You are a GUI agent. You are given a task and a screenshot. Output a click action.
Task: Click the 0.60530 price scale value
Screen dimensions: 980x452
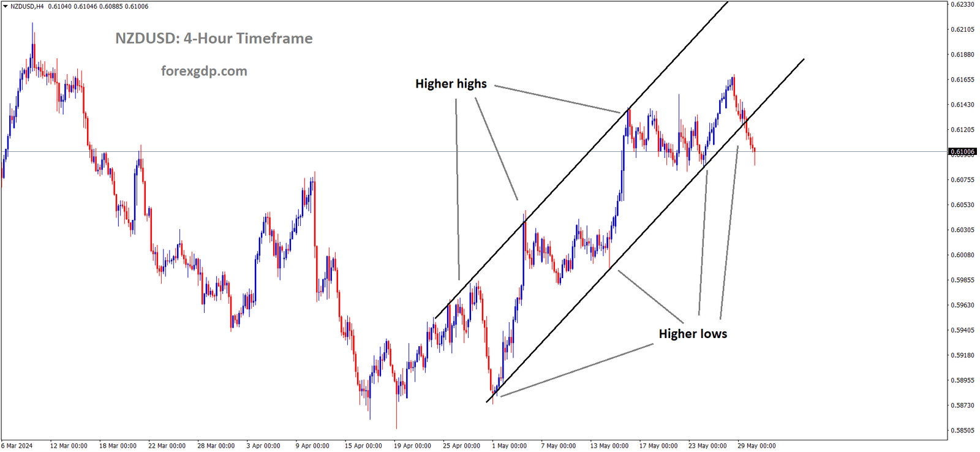[962, 205]
